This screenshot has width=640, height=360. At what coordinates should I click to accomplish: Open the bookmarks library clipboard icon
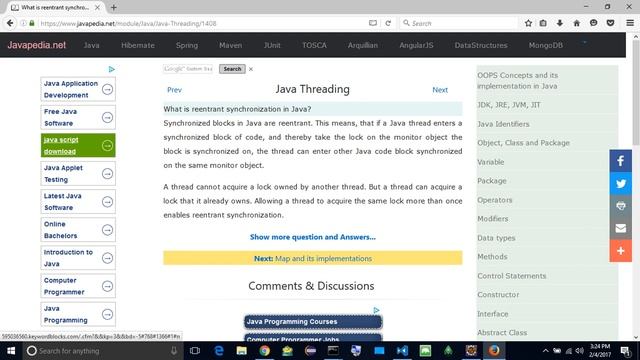[543, 23]
